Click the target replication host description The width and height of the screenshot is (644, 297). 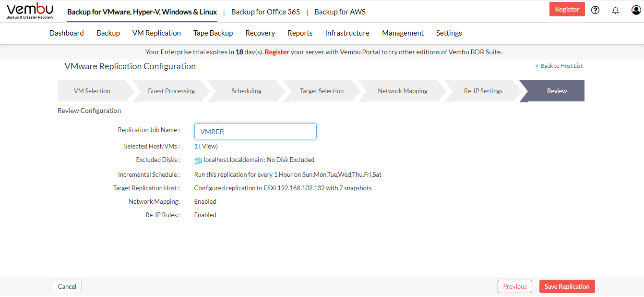click(283, 188)
